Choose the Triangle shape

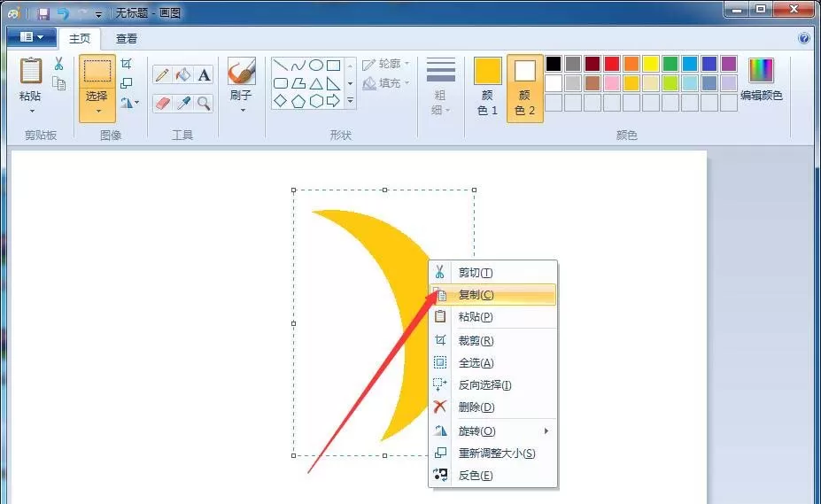(x=315, y=83)
